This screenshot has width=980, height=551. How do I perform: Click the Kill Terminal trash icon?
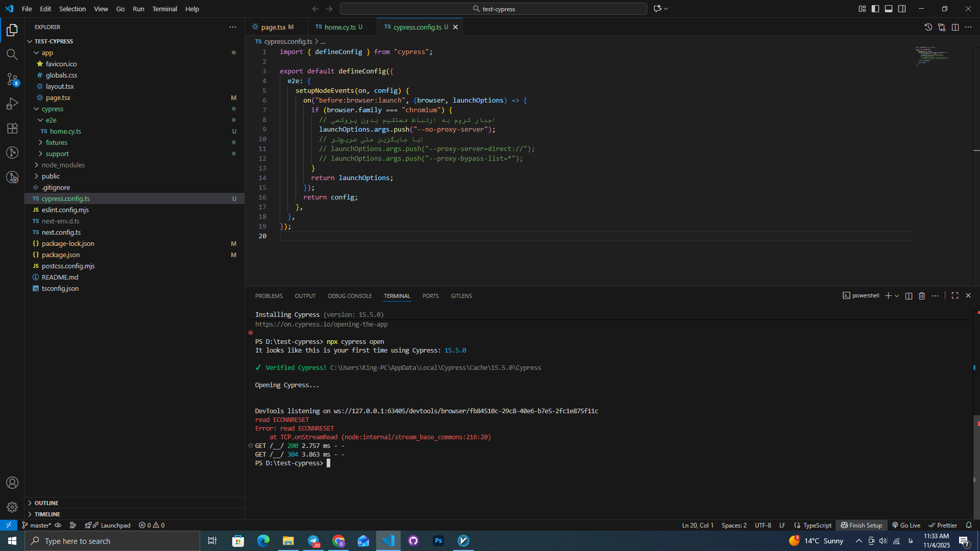coord(922,296)
